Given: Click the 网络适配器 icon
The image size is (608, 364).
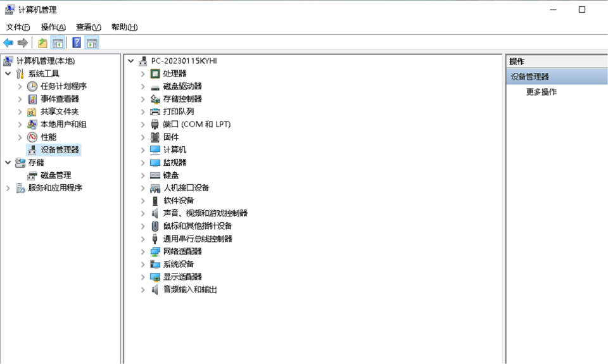Looking at the screenshot, I should pyautogui.click(x=155, y=251).
